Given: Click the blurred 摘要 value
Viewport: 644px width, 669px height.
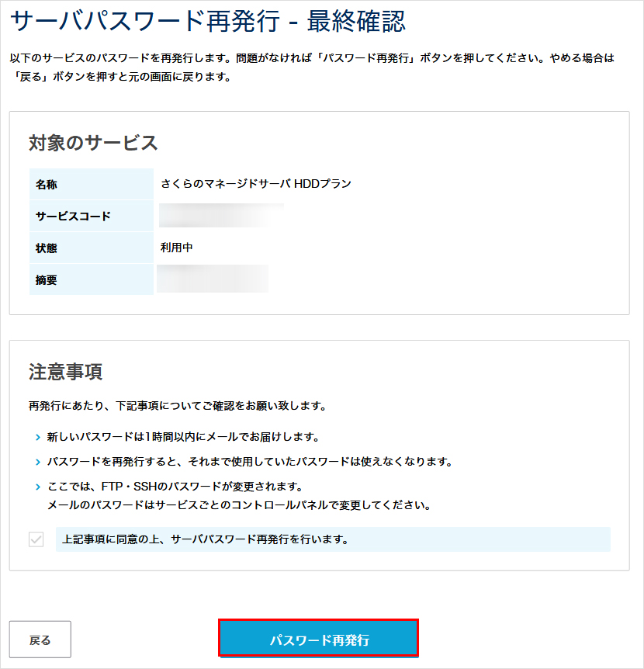Looking at the screenshot, I should (213, 279).
